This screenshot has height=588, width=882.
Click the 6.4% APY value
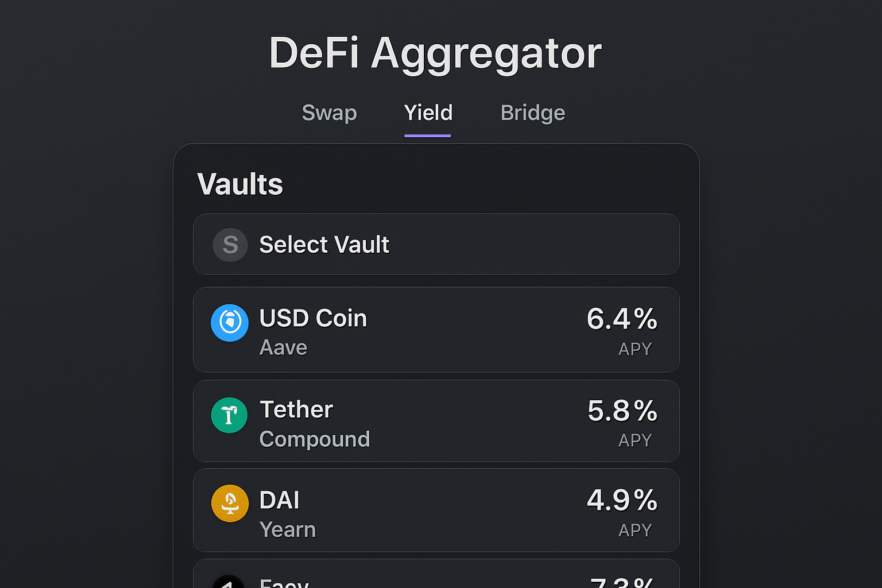coord(622,319)
